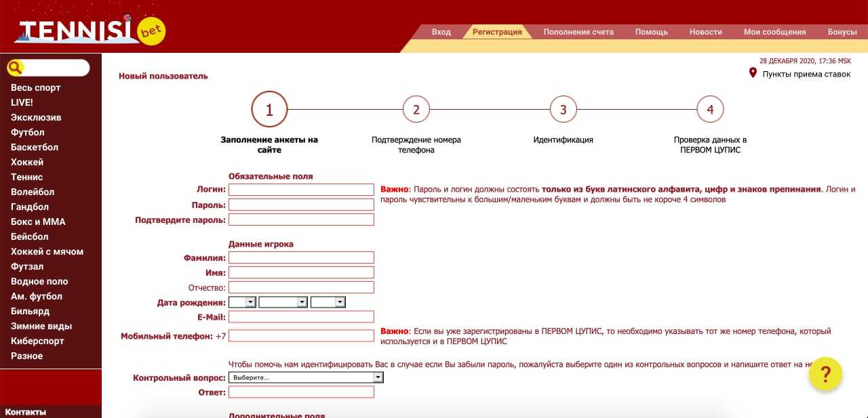Click step 2 circle for phone confirmation
The image size is (868, 418).
click(416, 109)
